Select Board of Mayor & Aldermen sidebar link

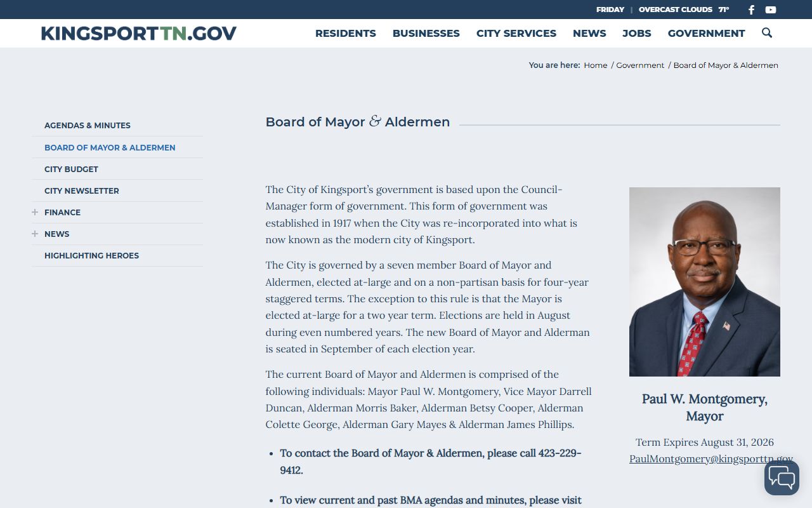click(110, 147)
